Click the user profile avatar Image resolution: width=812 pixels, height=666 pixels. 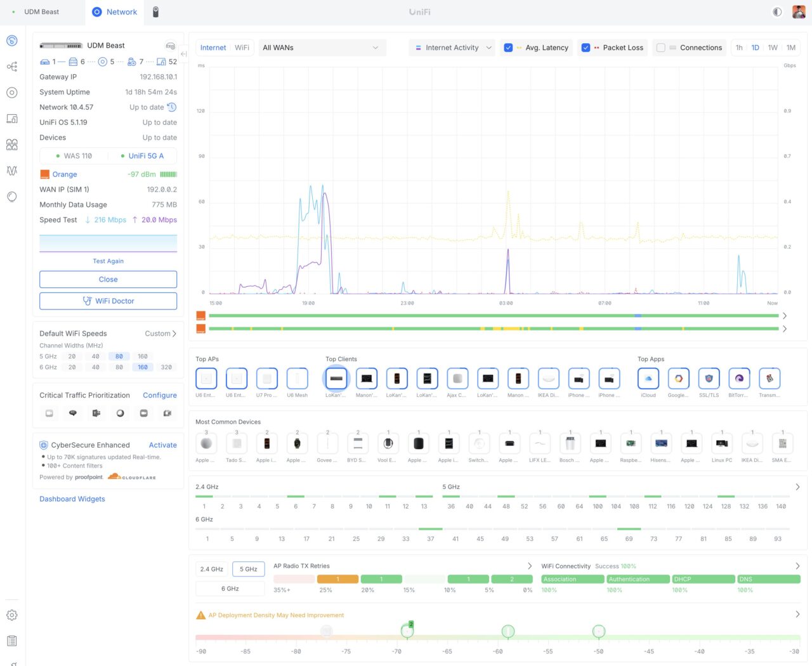(x=799, y=12)
